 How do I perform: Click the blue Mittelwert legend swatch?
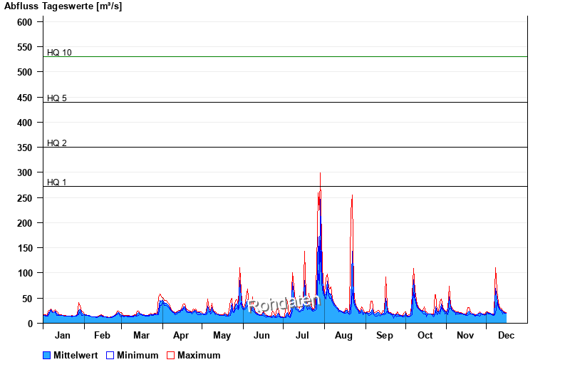tap(47, 356)
